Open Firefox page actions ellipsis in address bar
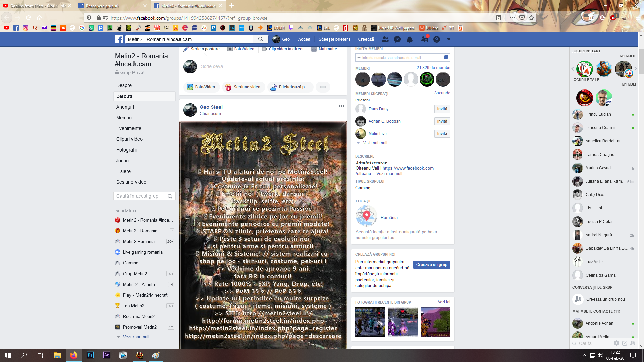Image resolution: width=644 pixels, height=362 pixels. (512, 18)
